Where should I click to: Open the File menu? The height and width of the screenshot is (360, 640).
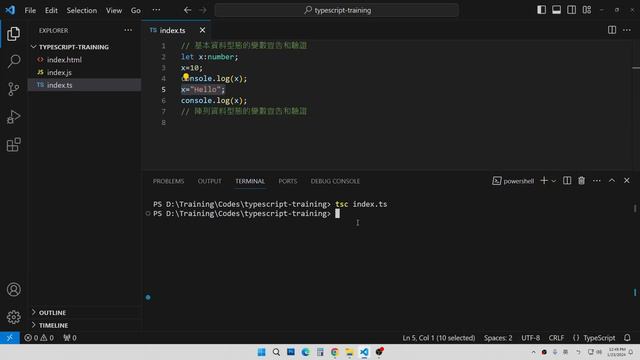point(30,10)
